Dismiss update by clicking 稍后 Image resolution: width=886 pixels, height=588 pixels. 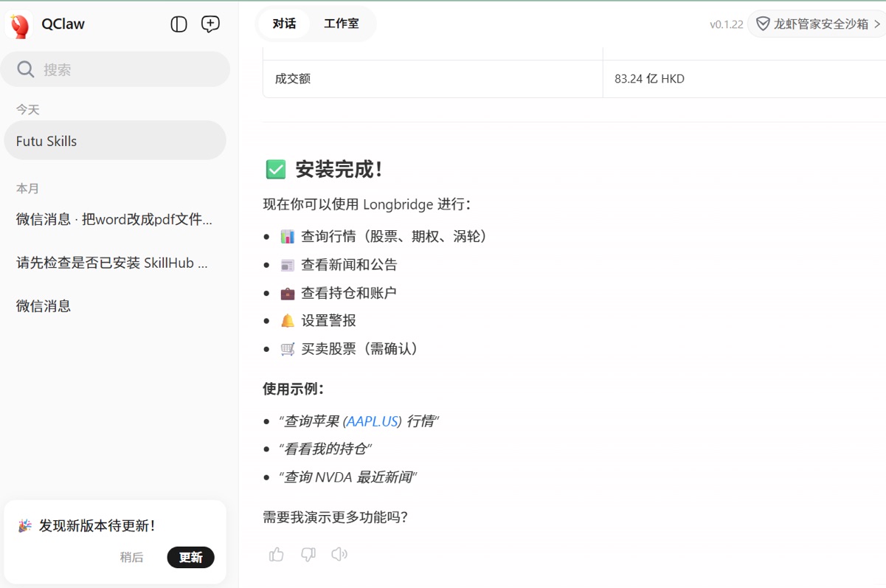tap(132, 557)
